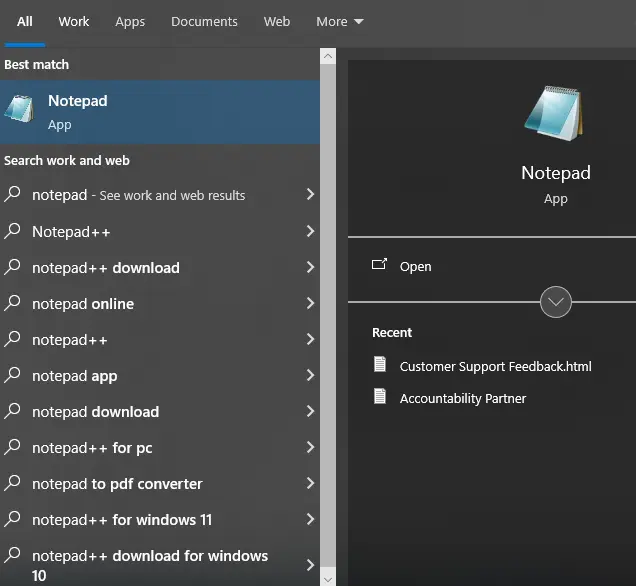
Task: Click the results list scrollbar up arrow
Action: [328, 56]
